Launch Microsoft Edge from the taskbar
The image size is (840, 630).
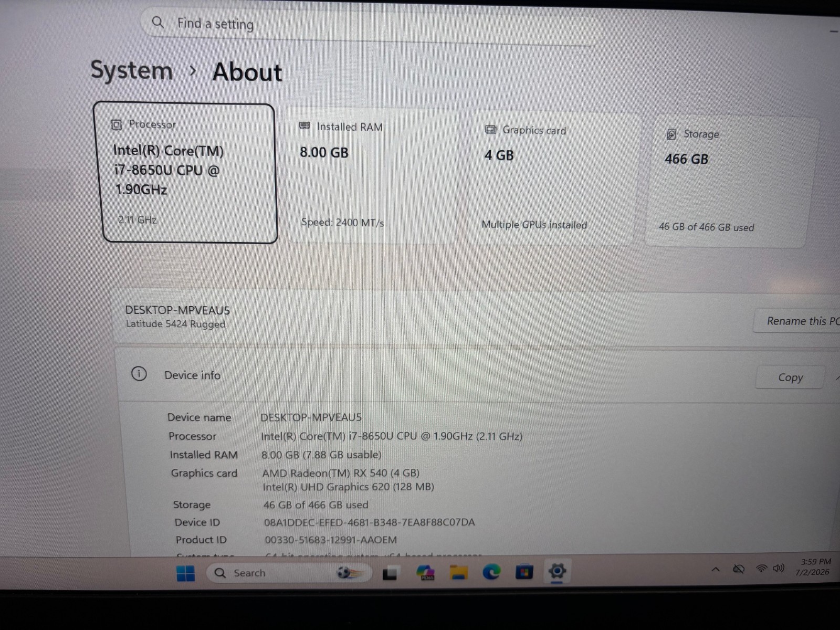pyautogui.click(x=491, y=572)
